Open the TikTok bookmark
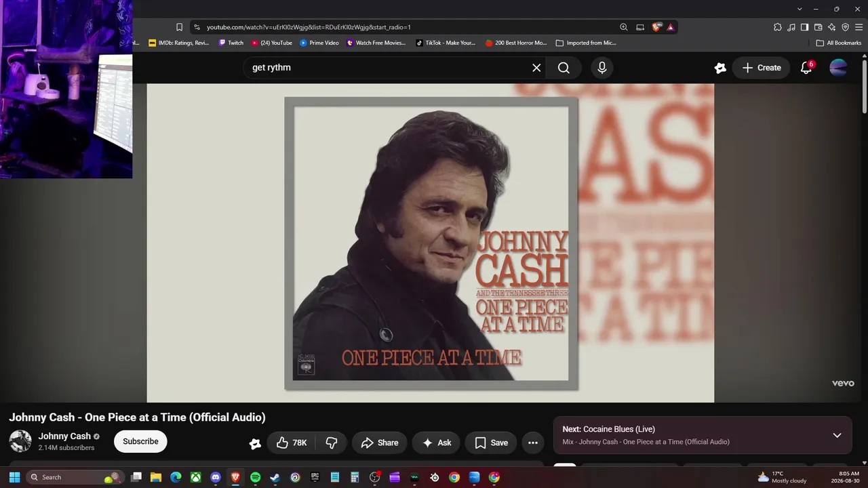The height and width of the screenshot is (488, 868). [x=446, y=43]
